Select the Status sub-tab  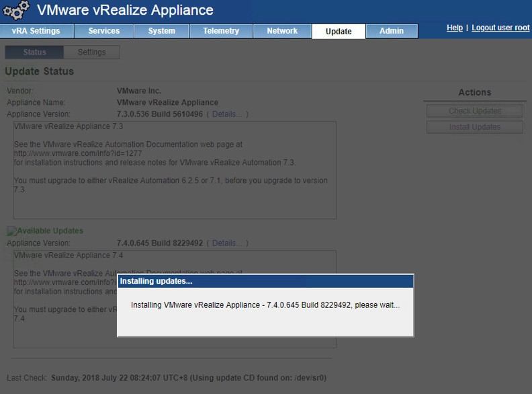point(34,52)
